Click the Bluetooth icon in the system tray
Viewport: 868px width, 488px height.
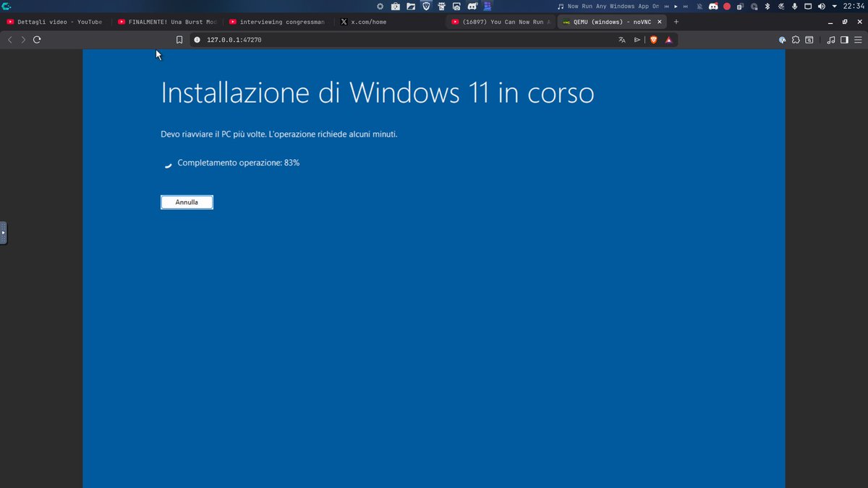(767, 6)
